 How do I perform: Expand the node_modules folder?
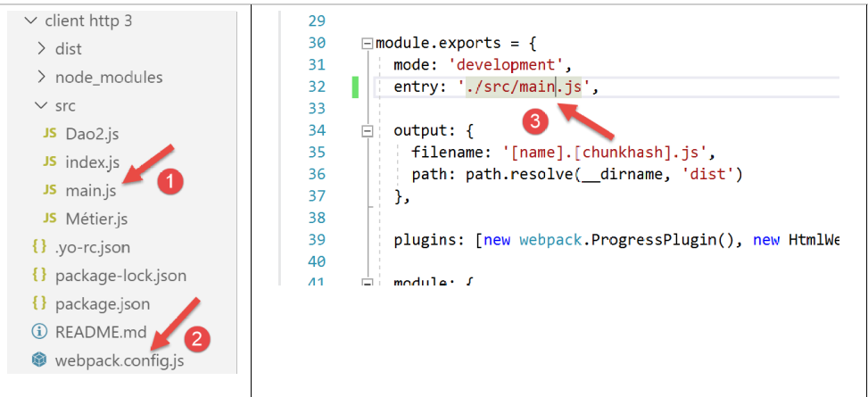point(41,78)
